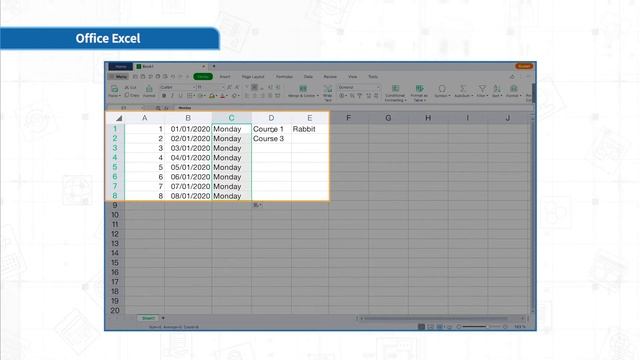The height and width of the screenshot is (360, 640).
Task: Click the autofill options icon below column C
Action: 257,205
